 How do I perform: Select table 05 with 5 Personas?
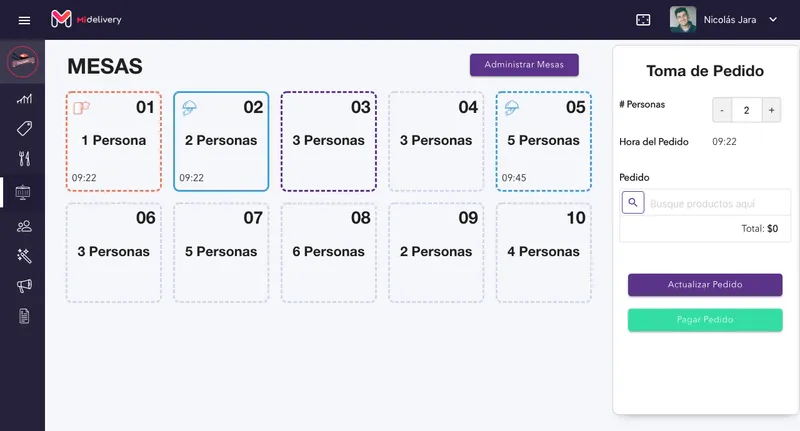[543, 141]
